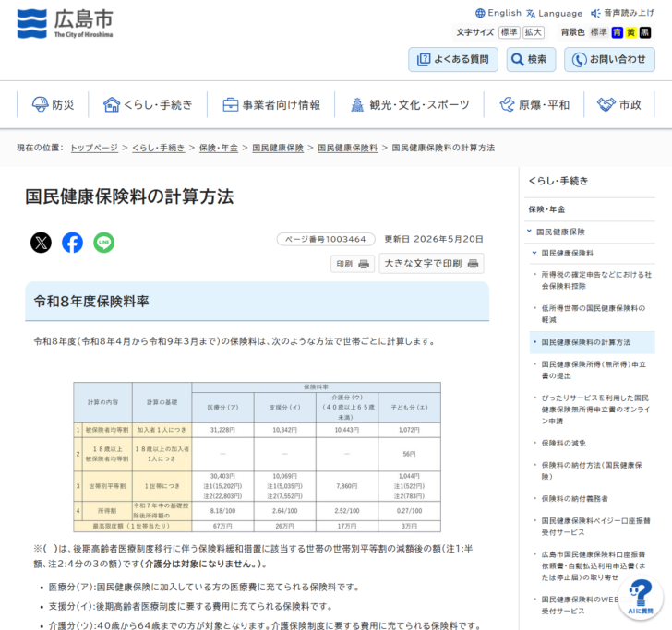Open the AIに質問 chatbot icon
This screenshot has height=630, width=672.
641,597
